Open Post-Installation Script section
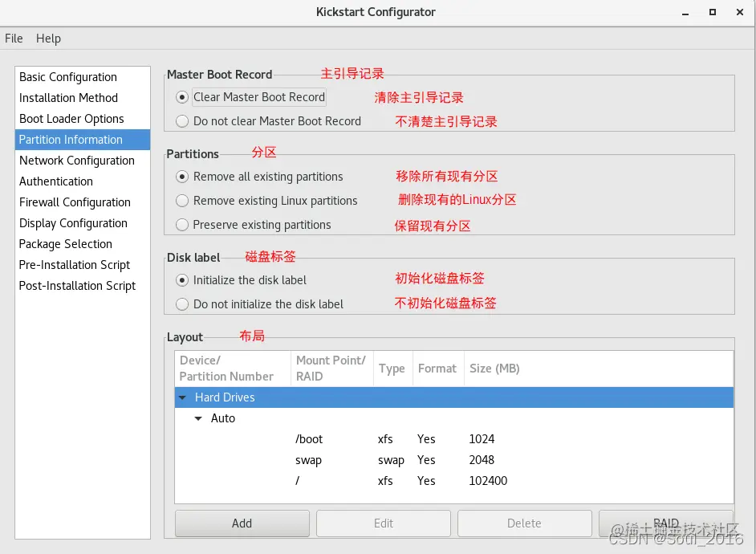Viewport: 756px width, 554px height. pyautogui.click(x=83, y=286)
